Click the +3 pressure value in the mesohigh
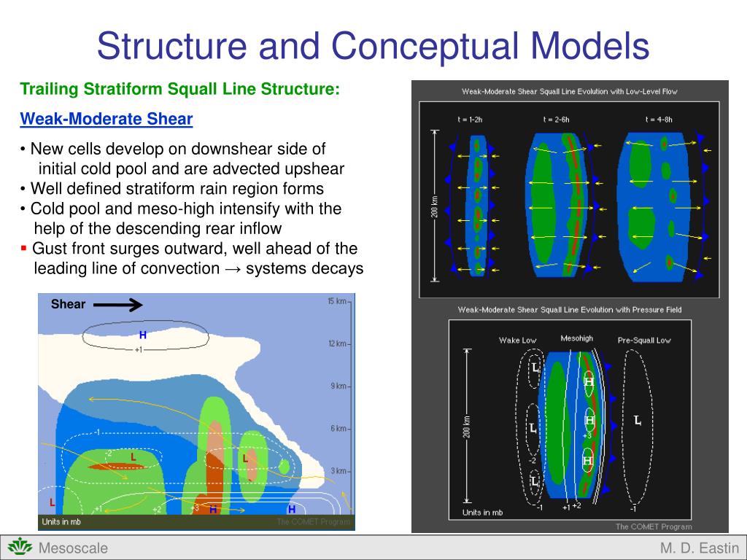Viewport: 747px width, 560px height. click(x=587, y=436)
